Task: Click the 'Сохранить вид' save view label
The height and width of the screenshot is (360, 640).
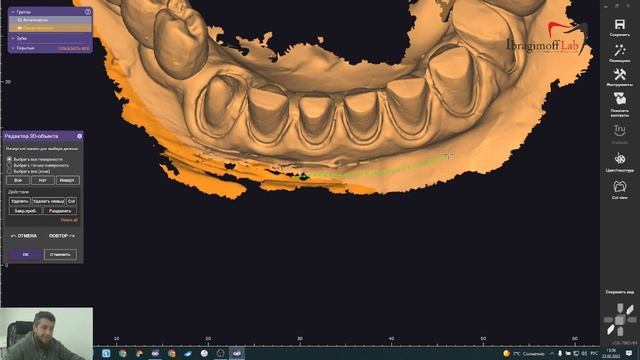Action: (620, 292)
